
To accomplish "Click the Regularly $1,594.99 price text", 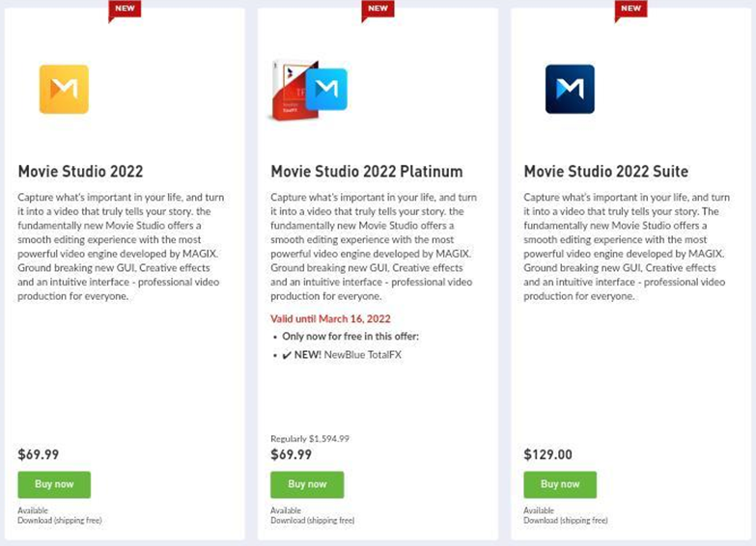I will coord(310,439).
